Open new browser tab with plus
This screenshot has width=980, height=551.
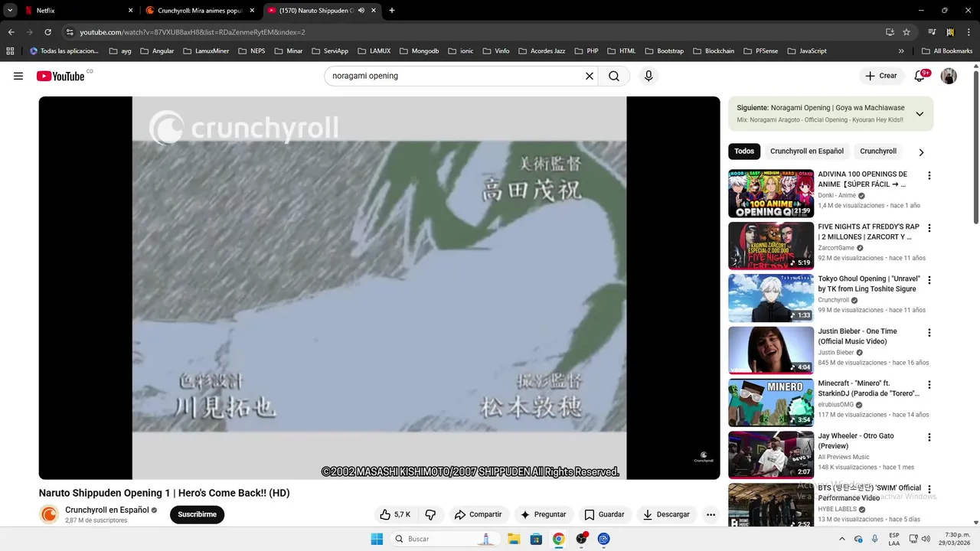coord(392,11)
